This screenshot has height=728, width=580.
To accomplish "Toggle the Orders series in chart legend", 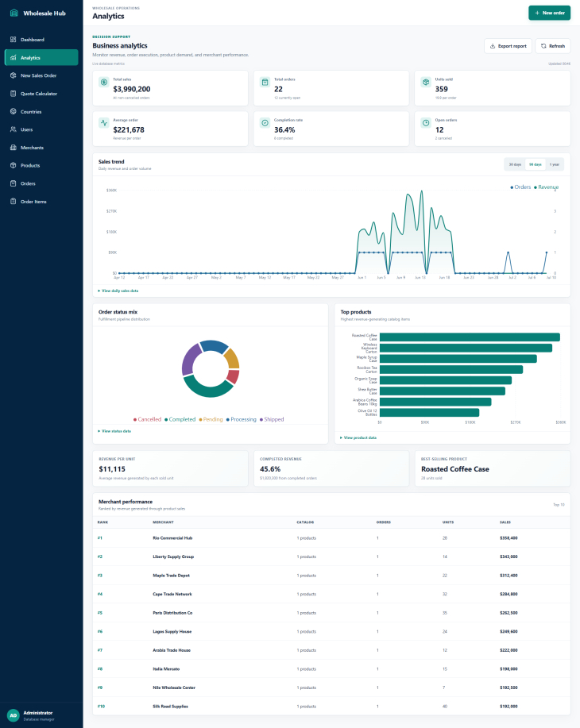I will (520, 187).
